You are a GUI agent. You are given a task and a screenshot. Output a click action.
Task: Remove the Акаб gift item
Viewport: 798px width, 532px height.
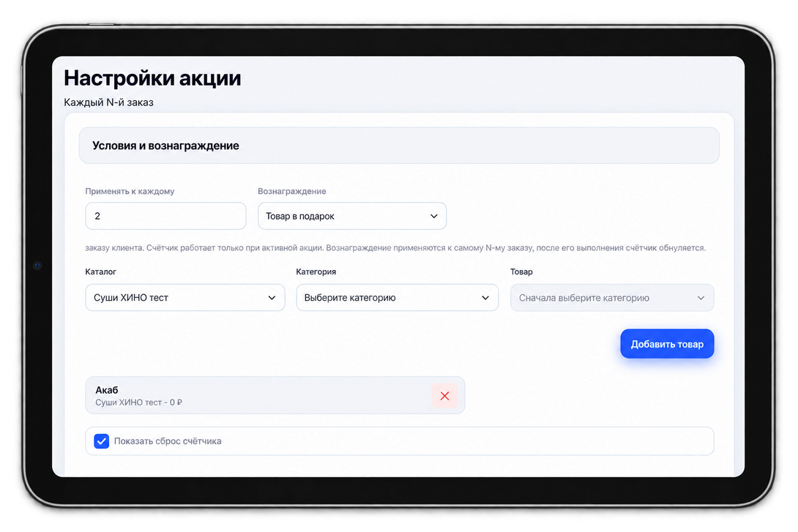point(444,396)
